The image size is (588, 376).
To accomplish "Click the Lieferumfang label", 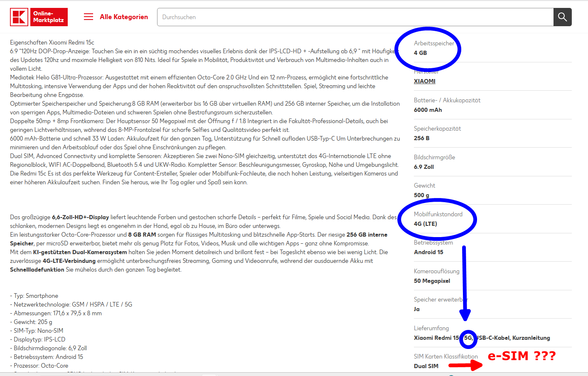I will click(431, 328).
